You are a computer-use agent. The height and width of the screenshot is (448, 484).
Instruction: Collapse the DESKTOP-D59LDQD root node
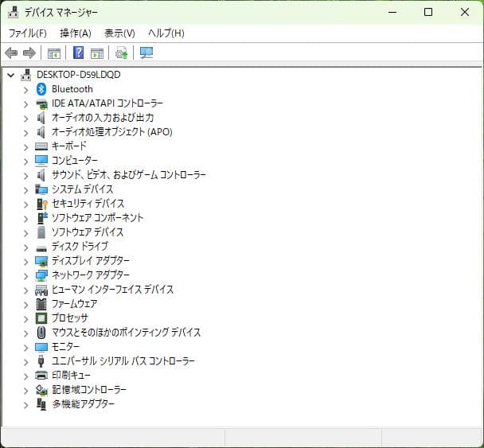(x=11, y=75)
